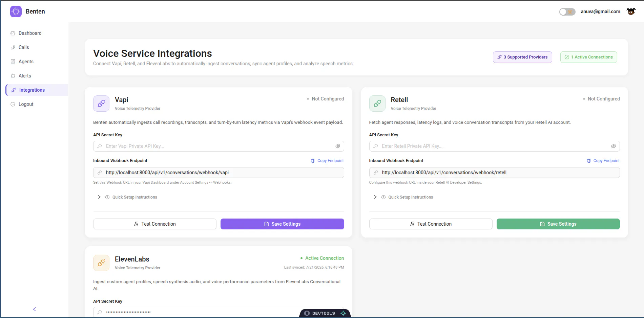Test the Vapi connection
644x318 pixels.
tap(155, 224)
